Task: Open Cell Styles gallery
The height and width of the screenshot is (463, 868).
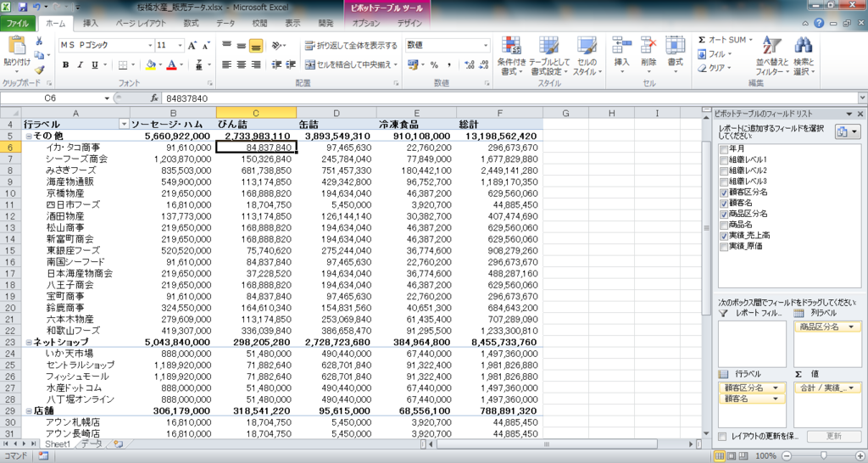Action: (587, 56)
